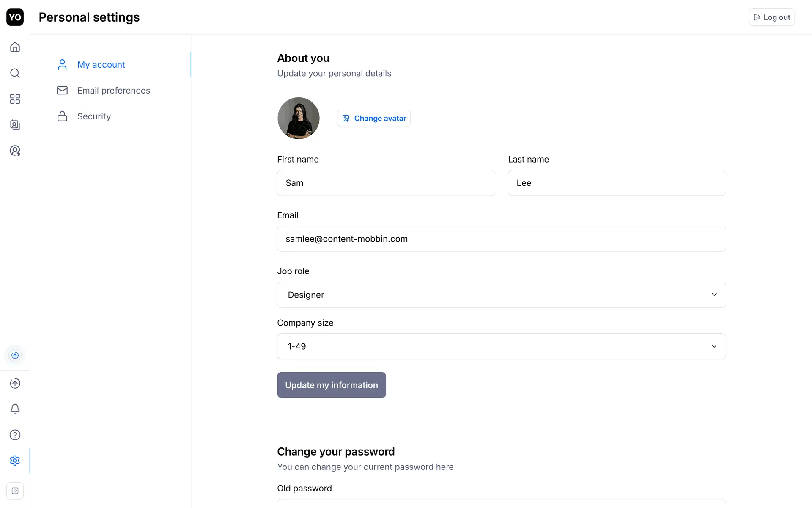Screen dimensions: 812x508
Task: Click the notifications bell icon
Action: pyautogui.click(x=15, y=409)
